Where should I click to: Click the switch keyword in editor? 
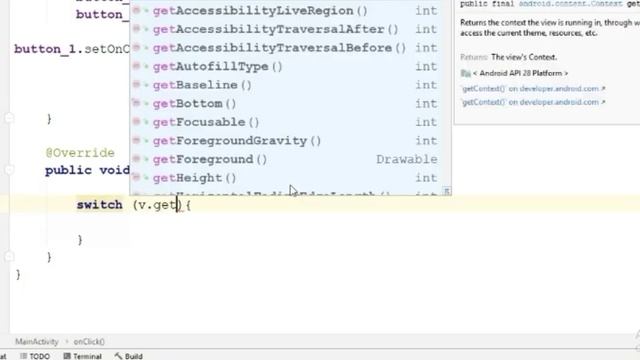99,204
